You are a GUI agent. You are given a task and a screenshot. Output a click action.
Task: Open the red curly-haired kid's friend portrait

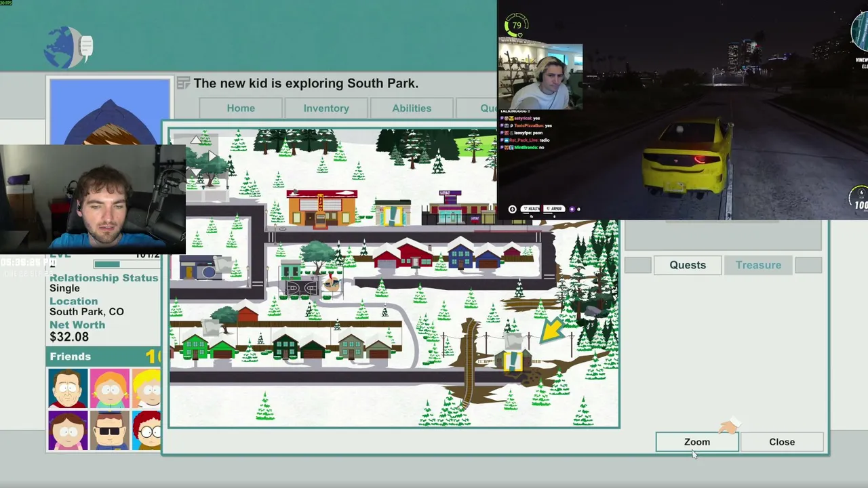pos(146,430)
